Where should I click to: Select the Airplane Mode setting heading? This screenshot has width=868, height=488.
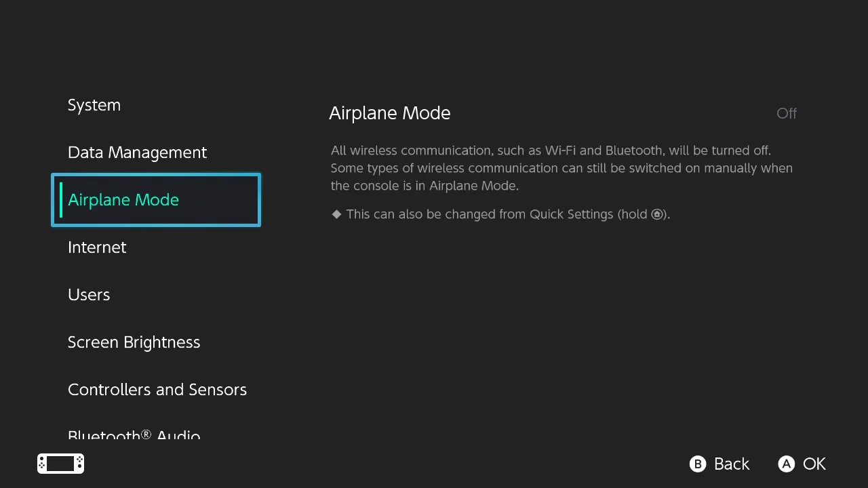pos(389,113)
